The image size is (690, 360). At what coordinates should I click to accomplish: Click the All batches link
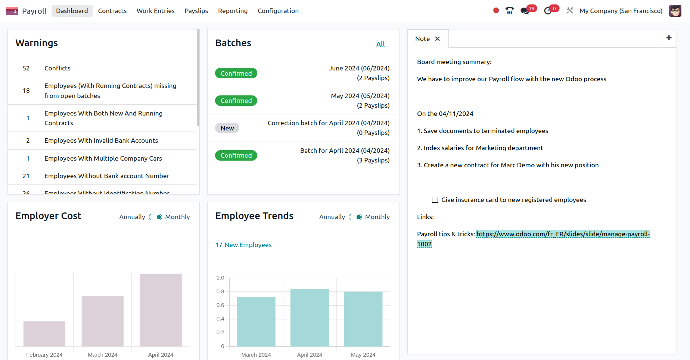coord(380,44)
